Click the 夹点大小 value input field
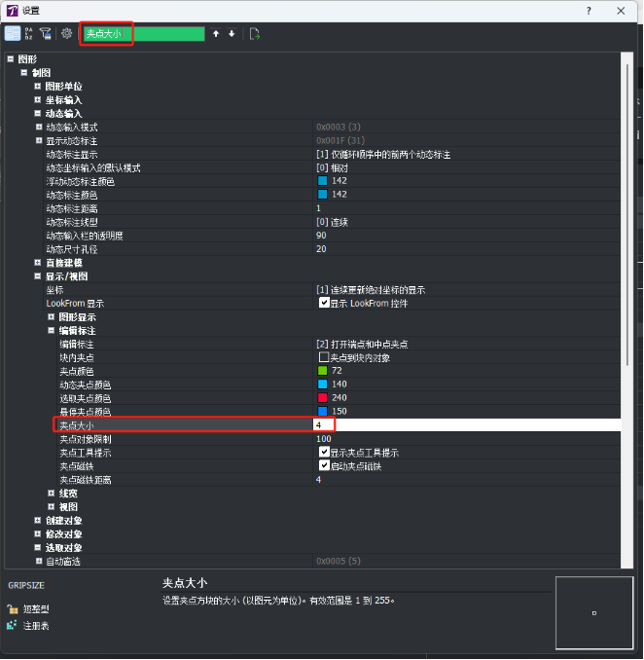This screenshot has width=644, height=660. 467,425
